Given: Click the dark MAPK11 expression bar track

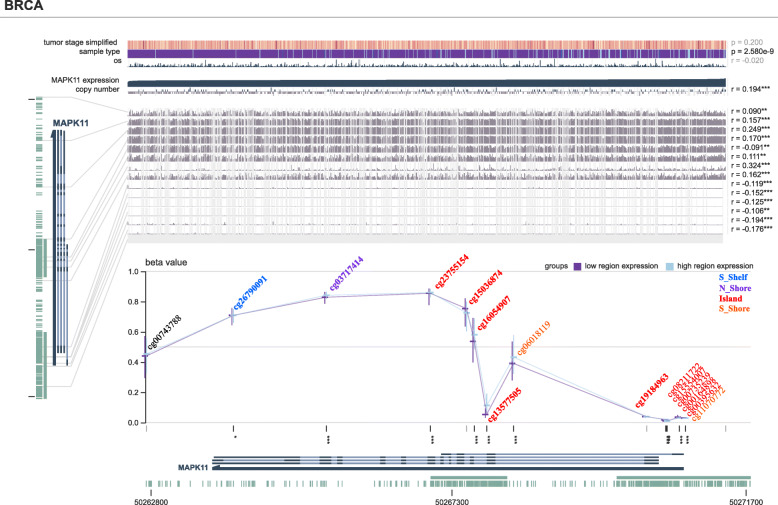Looking at the screenshot, I should [427, 83].
